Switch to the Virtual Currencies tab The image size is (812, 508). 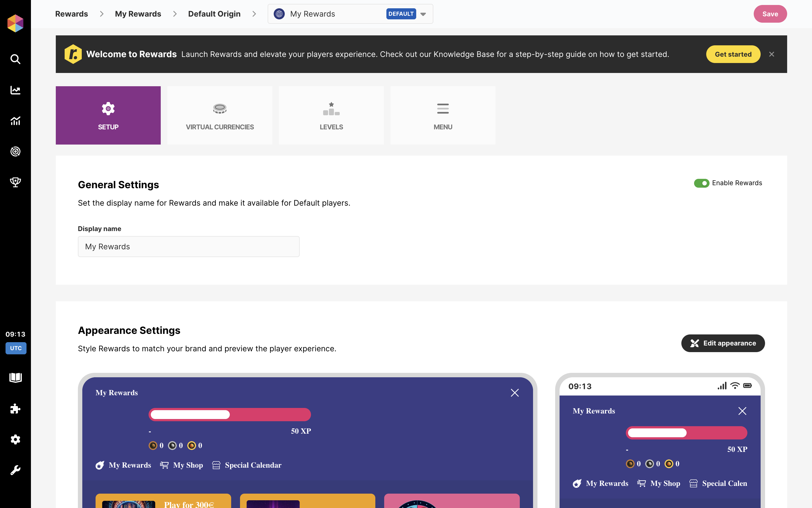coord(220,115)
